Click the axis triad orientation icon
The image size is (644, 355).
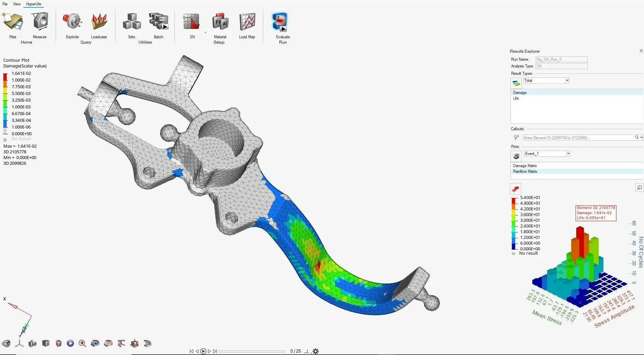[x=19, y=343]
